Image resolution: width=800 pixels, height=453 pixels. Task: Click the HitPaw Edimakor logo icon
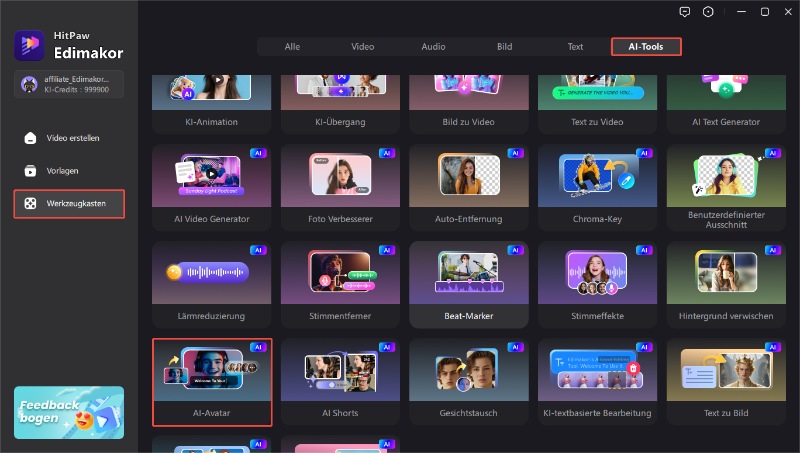click(x=28, y=44)
